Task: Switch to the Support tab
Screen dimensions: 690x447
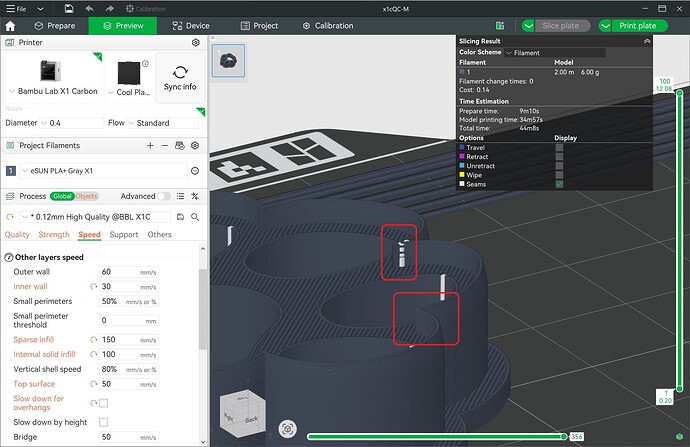Action: [x=124, y=234]
